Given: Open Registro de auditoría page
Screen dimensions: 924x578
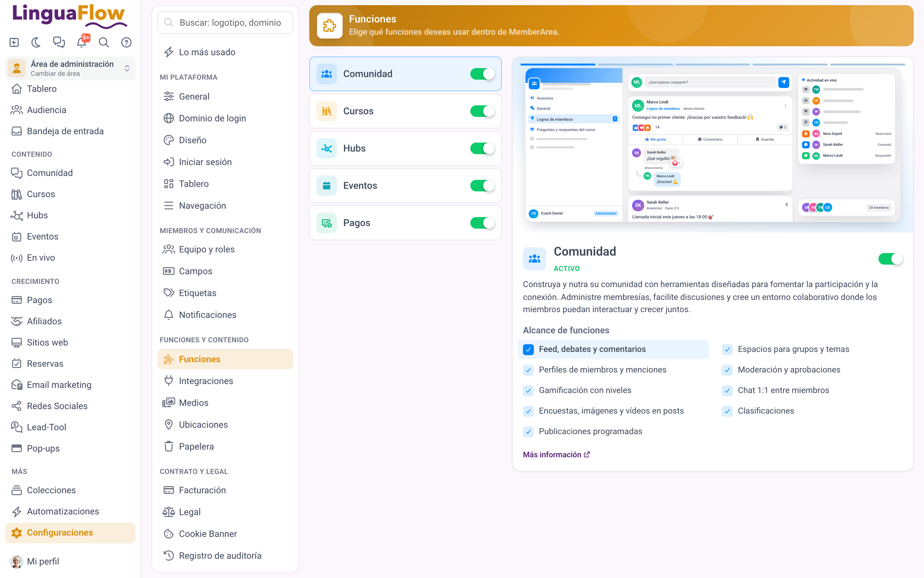Looking at the screenshot, I should (225, 556).
